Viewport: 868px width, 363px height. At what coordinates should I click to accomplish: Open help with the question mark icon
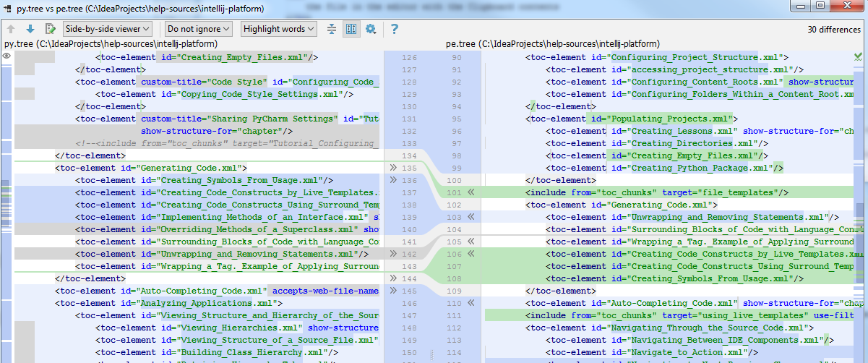click(x=395, y=29)
